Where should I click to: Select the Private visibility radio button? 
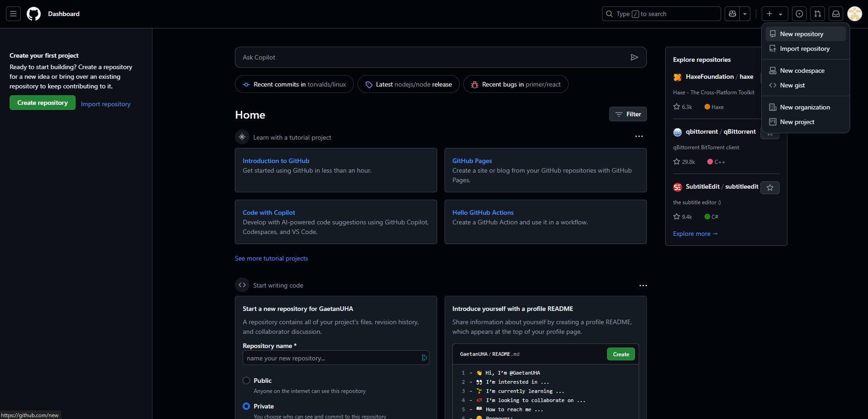click(246, 406)
